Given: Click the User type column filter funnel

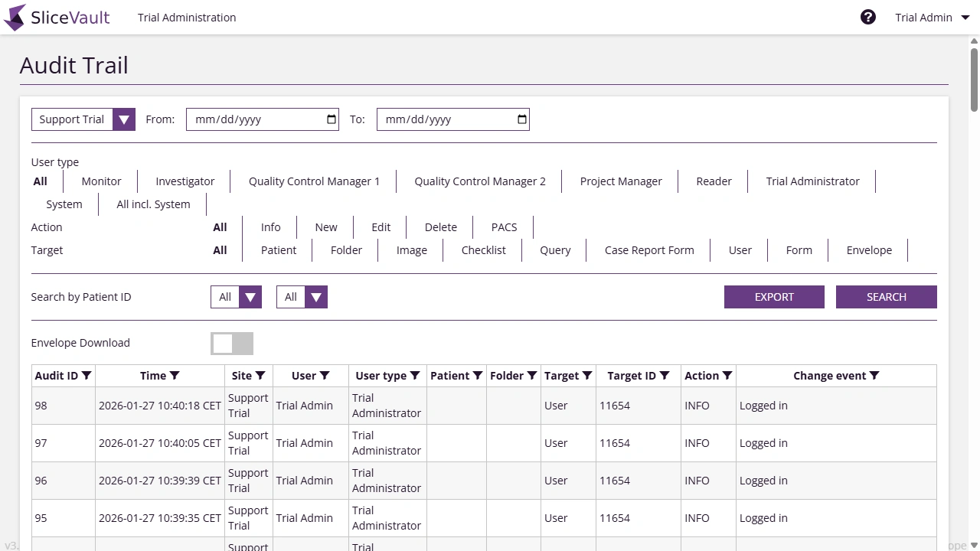Looking at the screenshot, I should click(414, 375).
